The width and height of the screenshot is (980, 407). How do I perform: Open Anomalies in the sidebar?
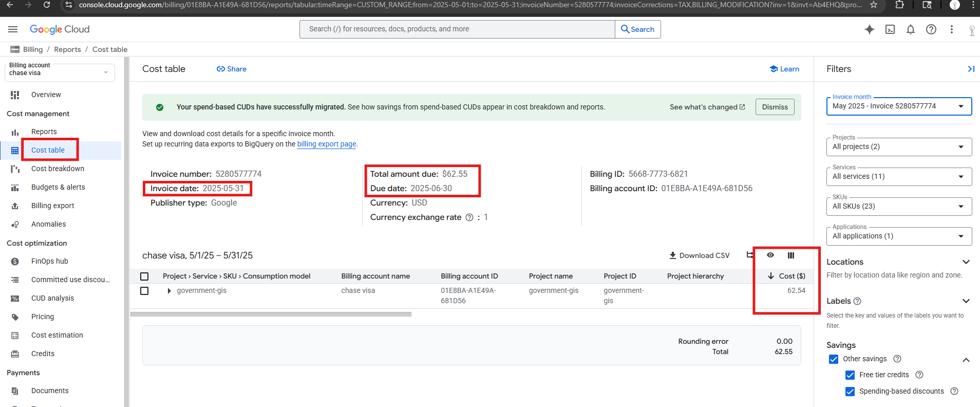(48, 224)
